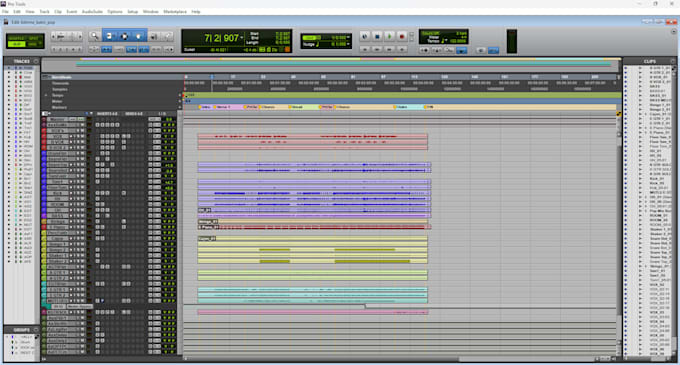Enable Shuffle edit mode
This screenshot has height=365, width=680.
(x=16, y=38)
